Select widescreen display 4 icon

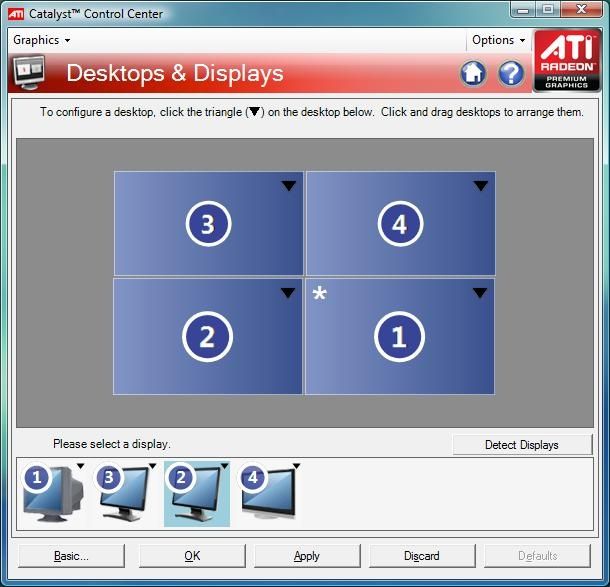point(269,492)
